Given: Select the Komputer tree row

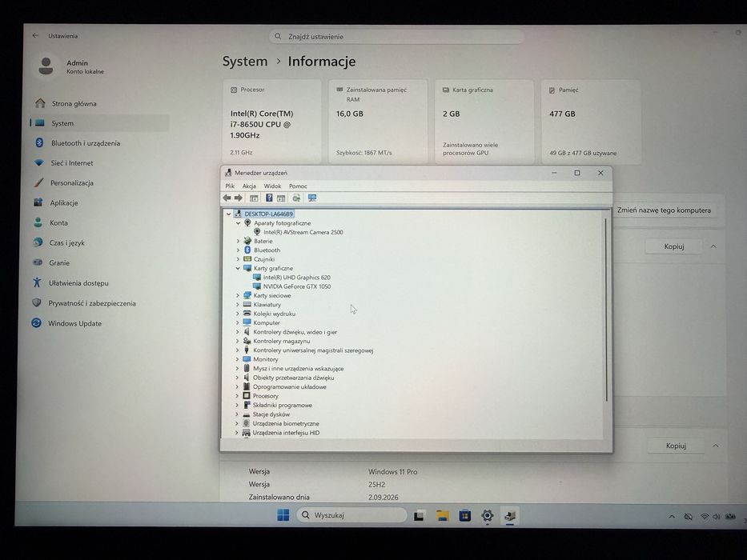Looking at the screenshot, I should 267,323.
